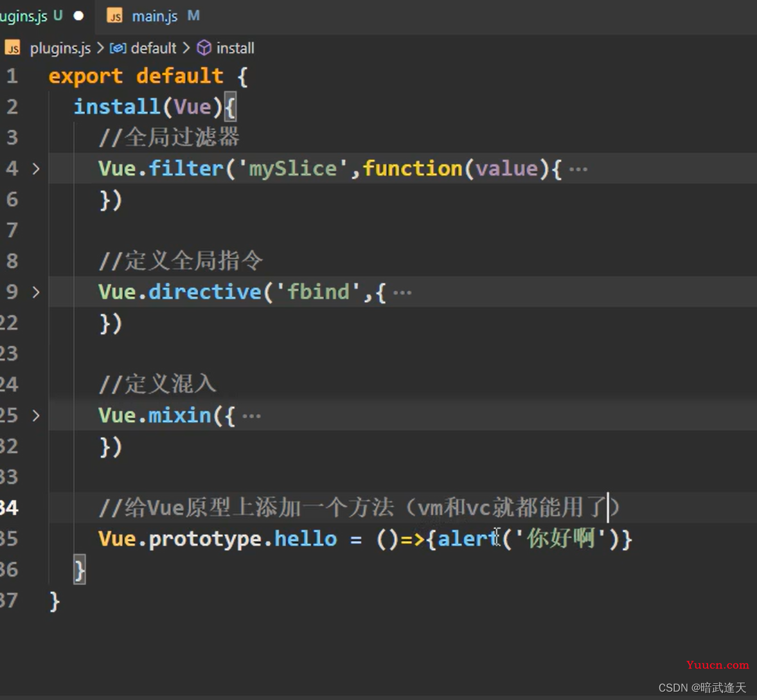This screenshot has height=700, width=757.
Task: Click 'hello' property on line 35
Action: pyautogui.click(x=306, y=539)
